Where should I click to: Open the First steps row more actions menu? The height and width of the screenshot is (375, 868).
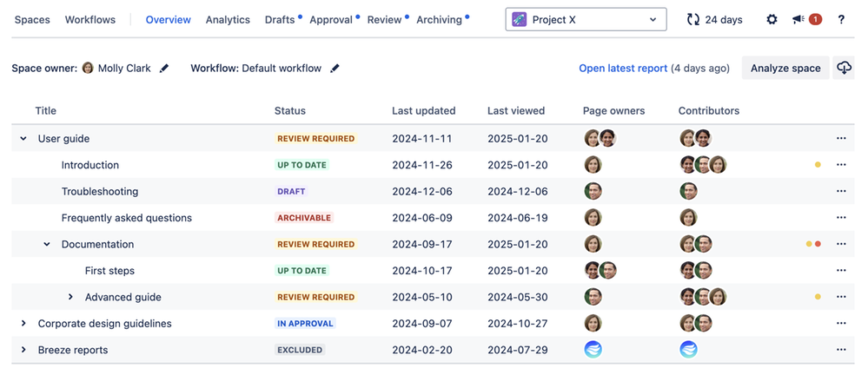(841, 271)
